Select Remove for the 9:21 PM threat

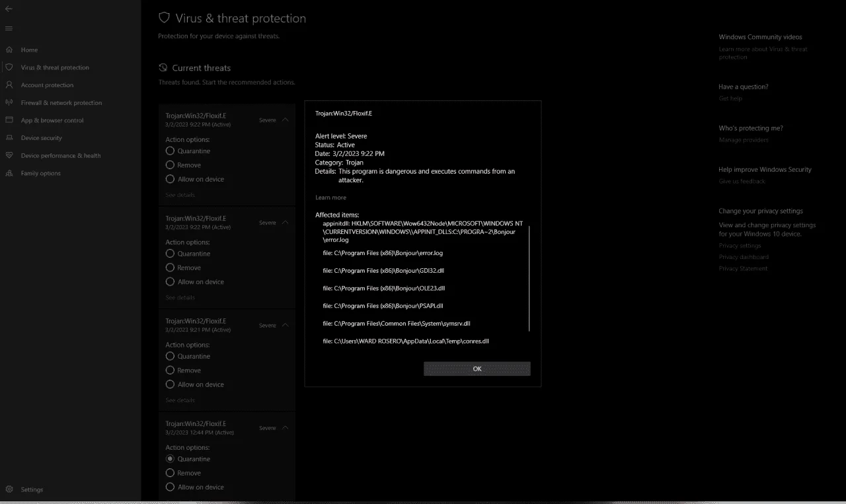170,371
